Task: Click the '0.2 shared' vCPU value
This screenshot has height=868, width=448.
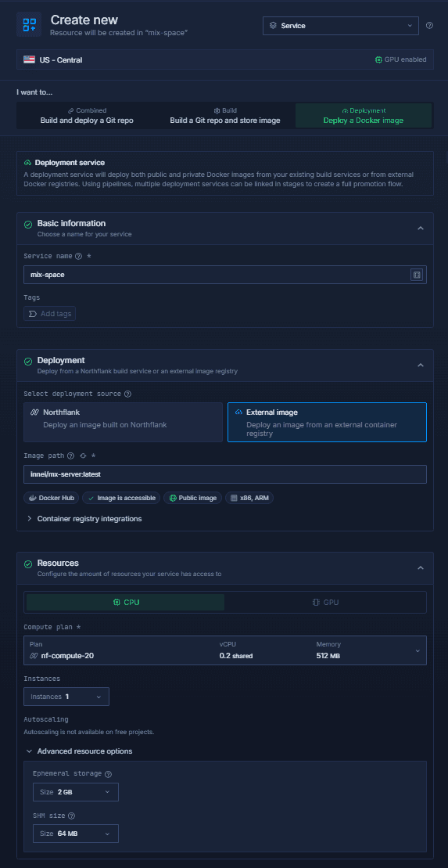Action: pos(236,656)
